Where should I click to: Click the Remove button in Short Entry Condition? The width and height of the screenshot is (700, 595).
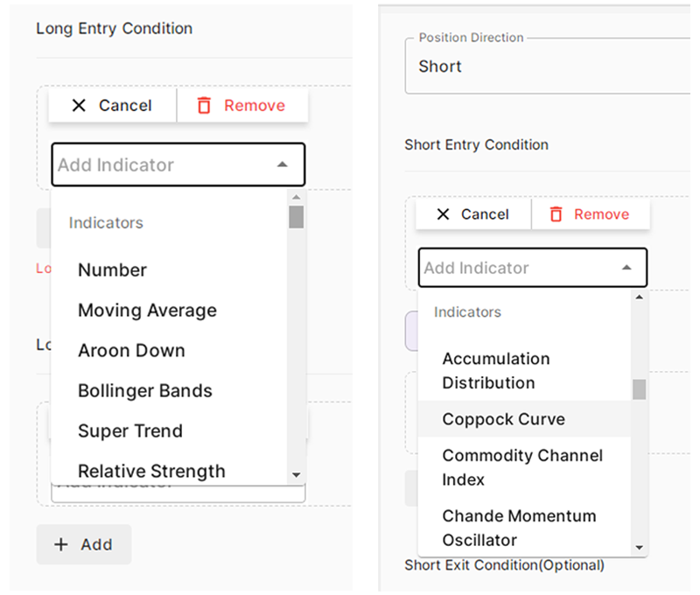click(590, 214)
